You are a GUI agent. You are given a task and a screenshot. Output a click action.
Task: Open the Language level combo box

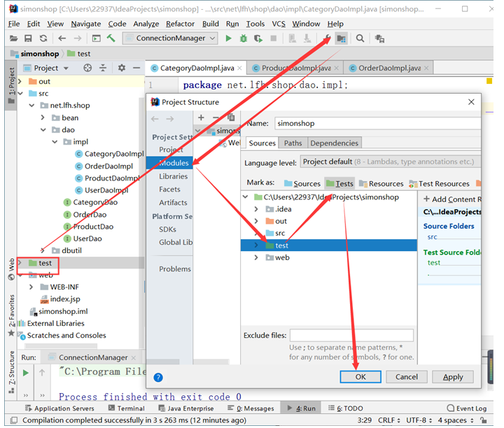click(x=390, y=162)
